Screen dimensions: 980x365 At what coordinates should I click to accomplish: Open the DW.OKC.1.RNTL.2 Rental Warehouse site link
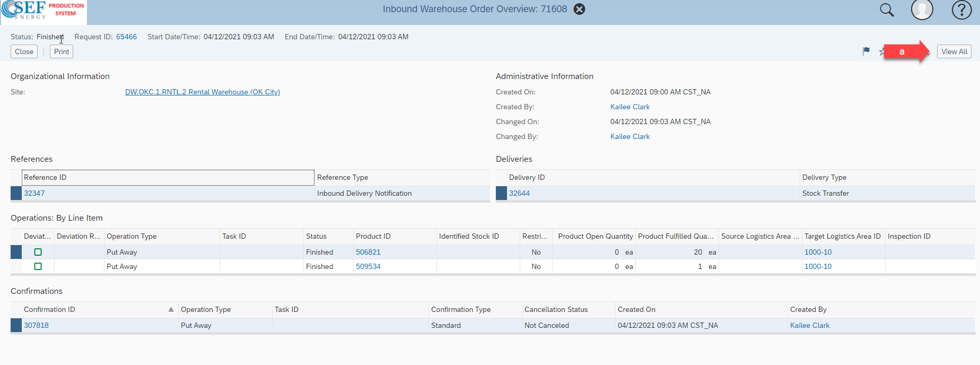(203, 92)
